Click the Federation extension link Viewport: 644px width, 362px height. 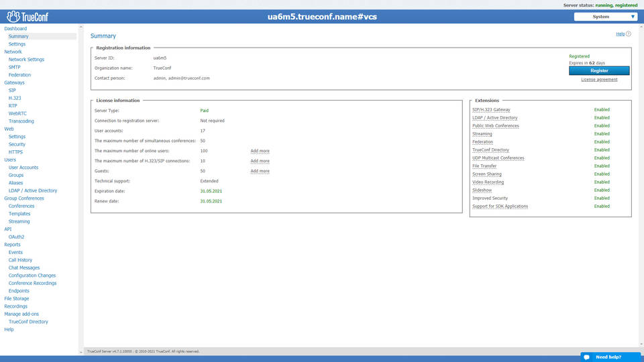click(x=482, y=142)
